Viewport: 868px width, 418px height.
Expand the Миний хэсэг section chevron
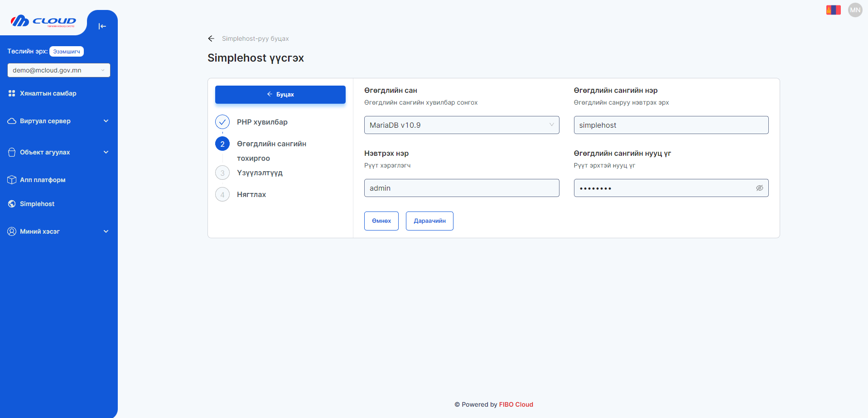coord(106,231)
